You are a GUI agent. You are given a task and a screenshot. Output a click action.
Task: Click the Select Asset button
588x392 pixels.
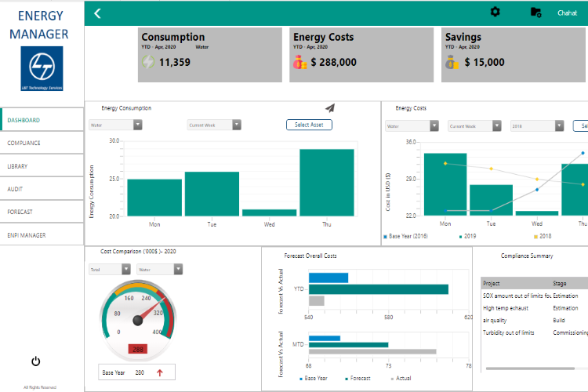click(309, 125)
